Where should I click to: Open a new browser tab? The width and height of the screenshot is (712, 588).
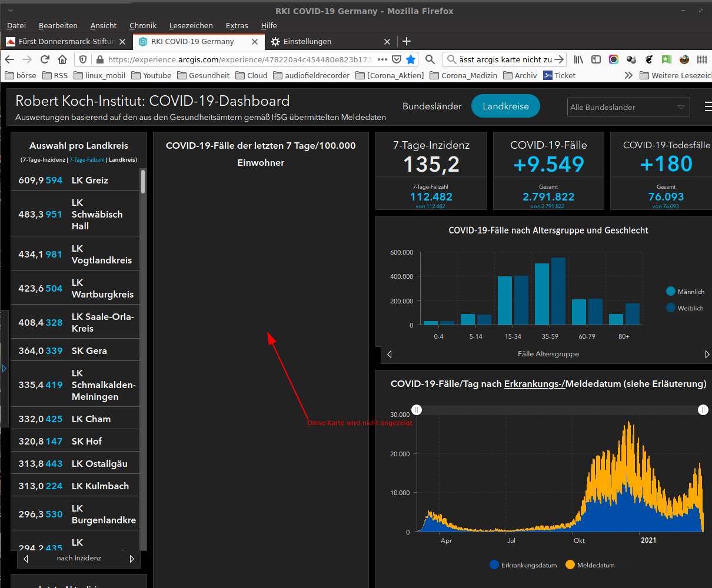[x=407, y=41]
